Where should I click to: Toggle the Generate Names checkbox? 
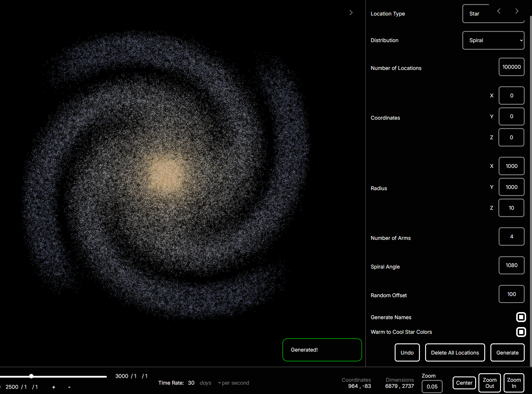[521, 317]
